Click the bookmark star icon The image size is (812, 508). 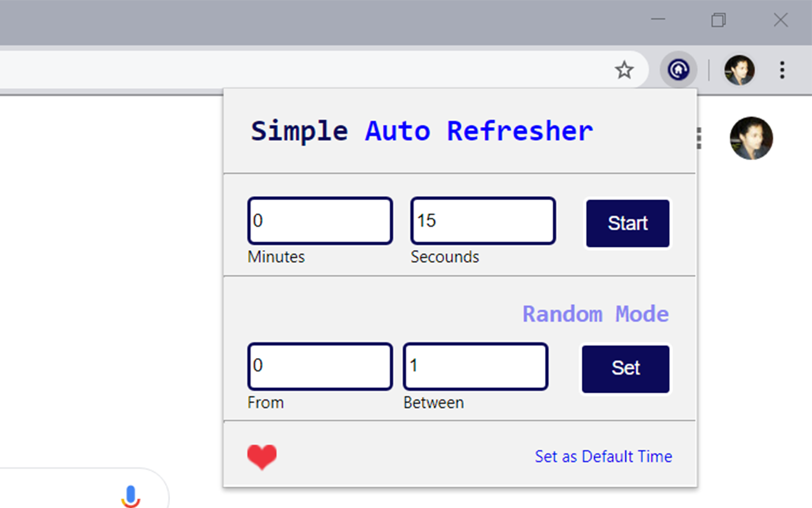pos(624,70)
